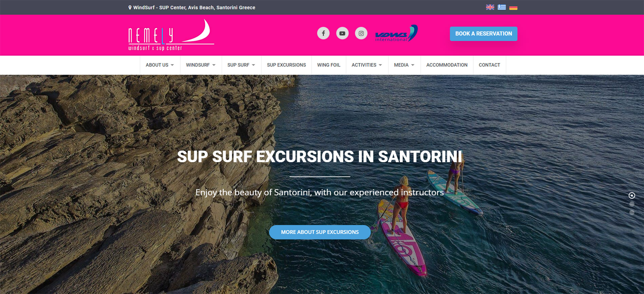Screen dimensions: 644x294
Task: Open the Accommodation menu item
Action: coord(447,65)
